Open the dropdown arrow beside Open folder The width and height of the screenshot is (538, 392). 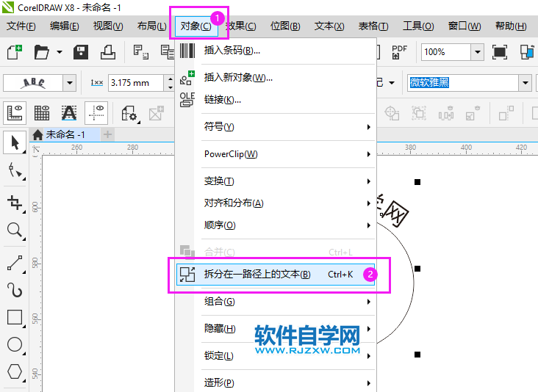point(60,52)
